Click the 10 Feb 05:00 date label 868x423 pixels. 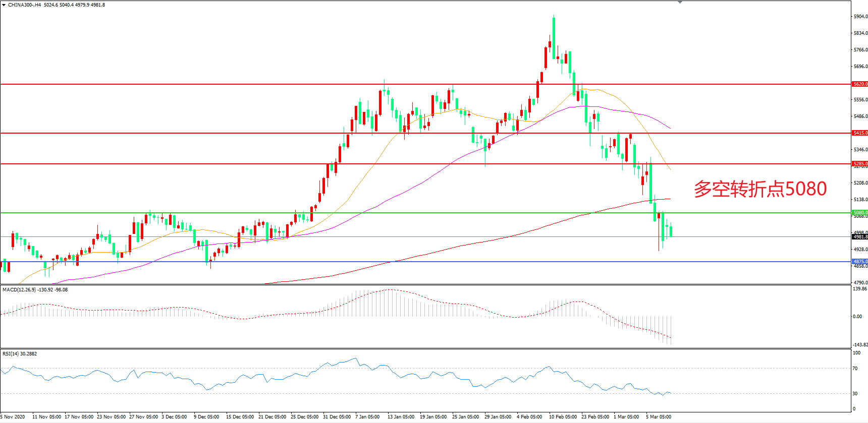(563, 417)
